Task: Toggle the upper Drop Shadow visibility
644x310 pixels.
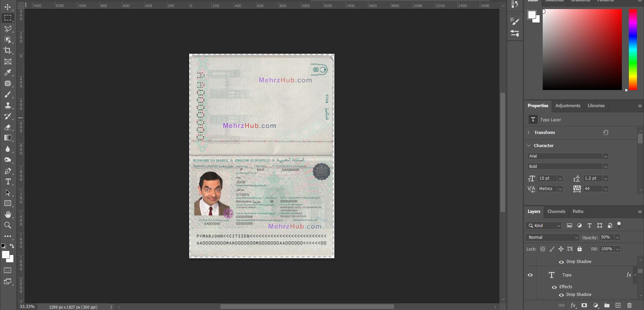Action: 561,262
